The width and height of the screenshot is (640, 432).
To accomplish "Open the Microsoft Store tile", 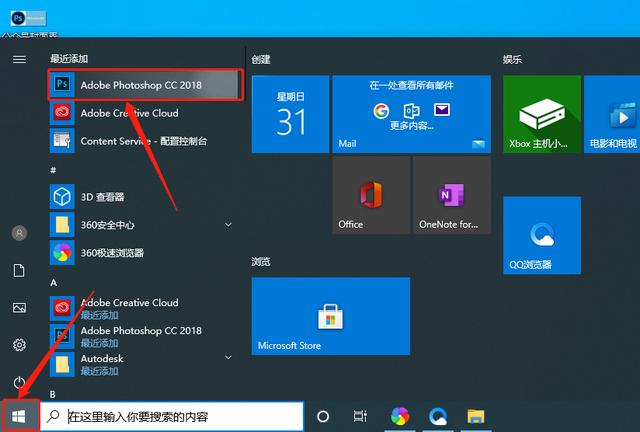I will (x=331, y=316).
